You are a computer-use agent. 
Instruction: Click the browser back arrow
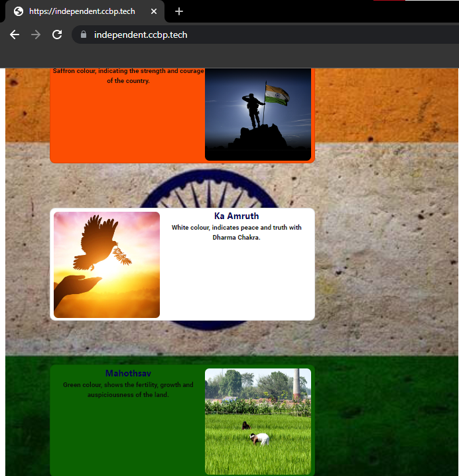tap(15, 35)
